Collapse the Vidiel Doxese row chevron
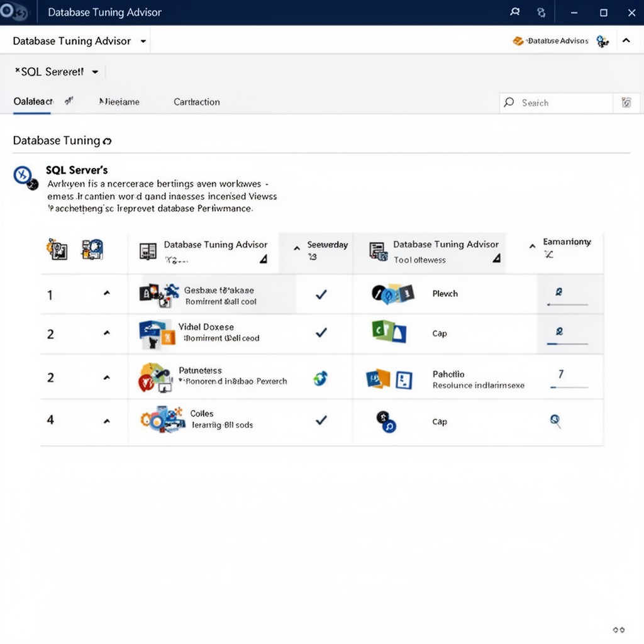644x644 pixels. [107, 333]
